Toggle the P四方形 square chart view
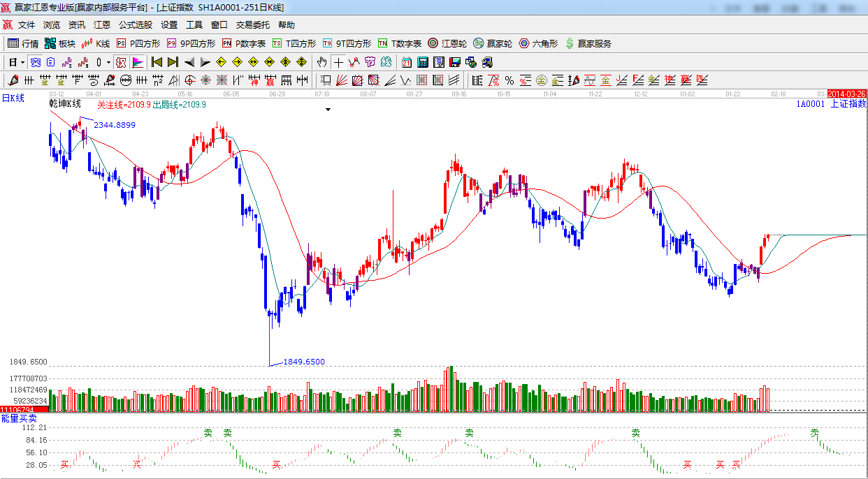This screenshot has height=479, width=868. click(x=138, y=43)
